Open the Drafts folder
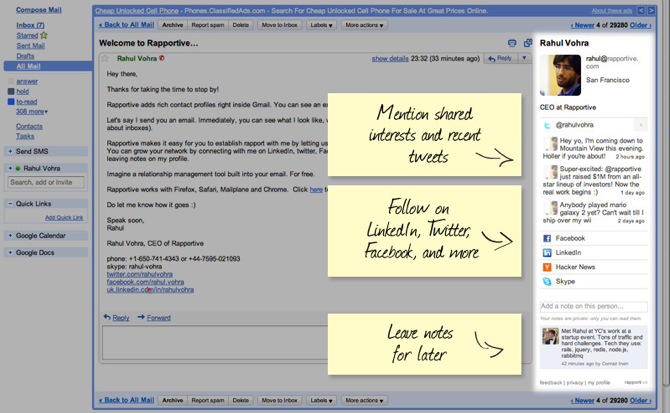 click(x=25, y=56)
